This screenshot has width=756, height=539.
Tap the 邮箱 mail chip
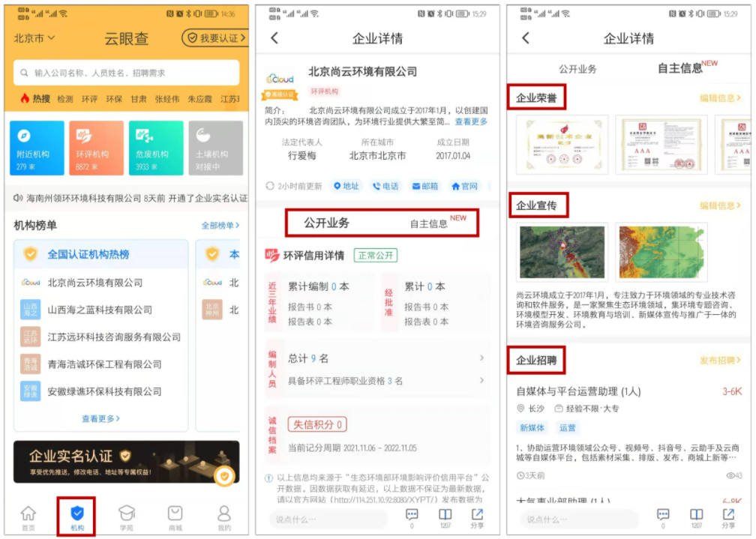tap(424, 186)
